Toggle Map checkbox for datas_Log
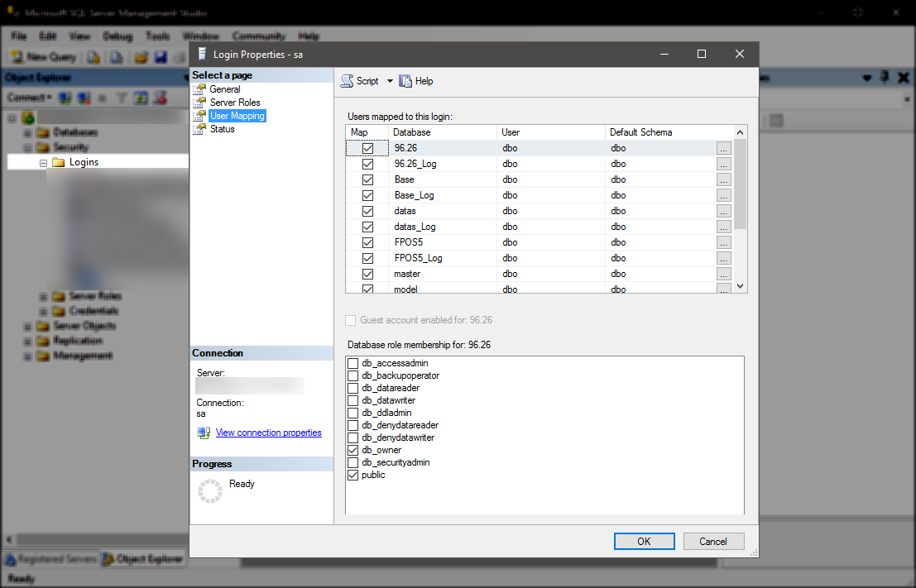Viewport: 916px width, 588px height. click(367, 227)
